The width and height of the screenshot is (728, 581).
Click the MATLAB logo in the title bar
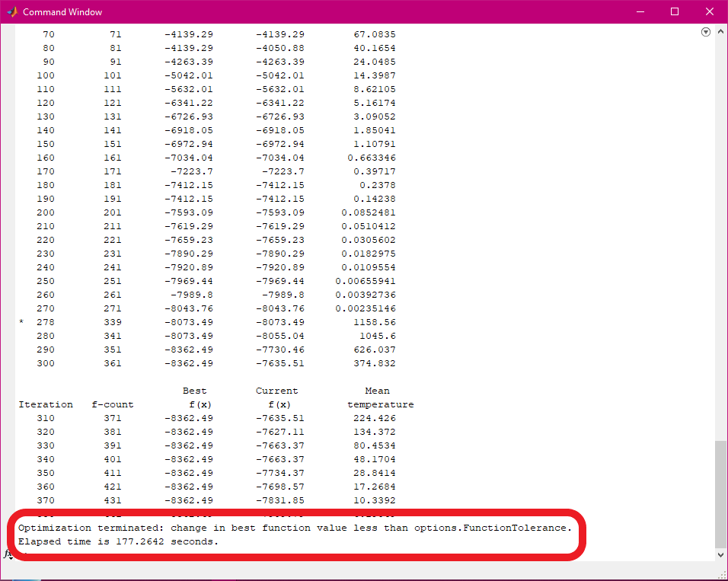coord(11,11)
